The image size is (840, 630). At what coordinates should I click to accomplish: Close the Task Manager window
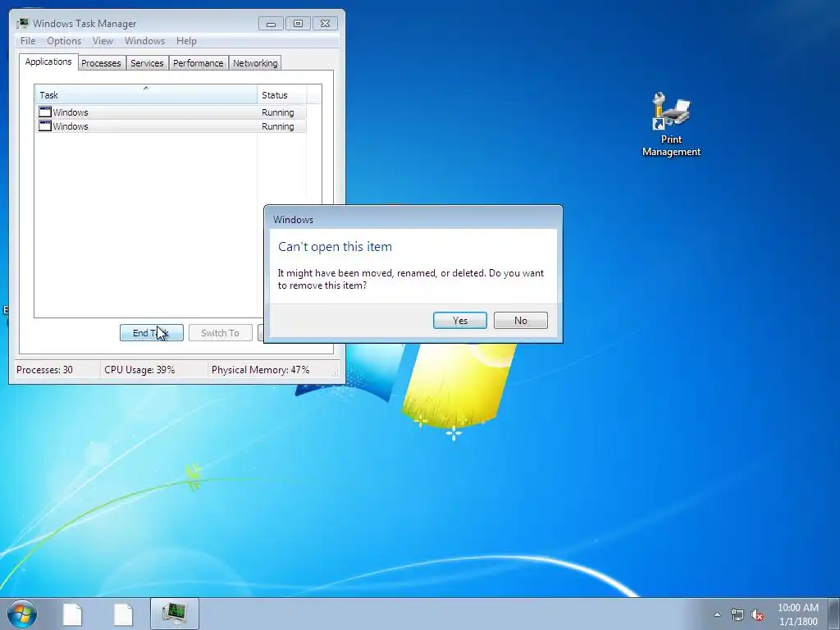click(x=325, y=24)
